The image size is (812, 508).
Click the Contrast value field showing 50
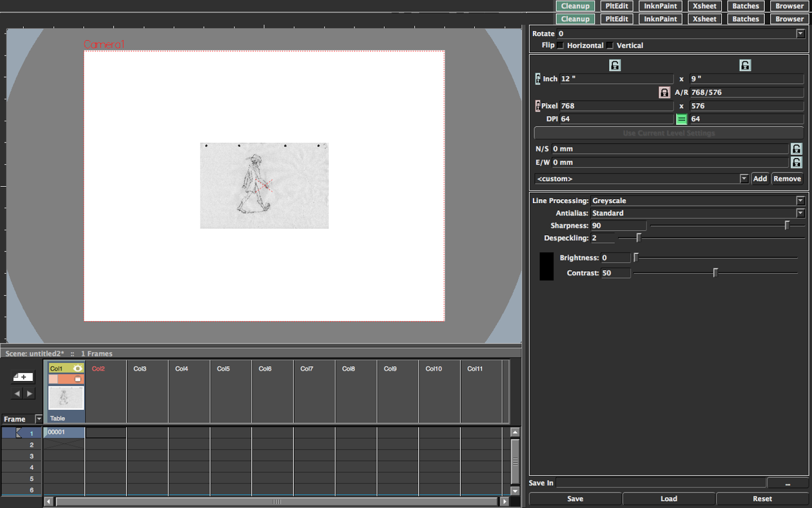click(x=616, y=273)
